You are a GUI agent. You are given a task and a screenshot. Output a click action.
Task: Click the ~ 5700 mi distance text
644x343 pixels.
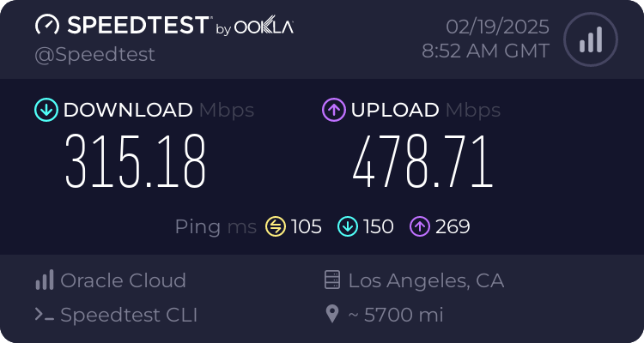point(395,315)
